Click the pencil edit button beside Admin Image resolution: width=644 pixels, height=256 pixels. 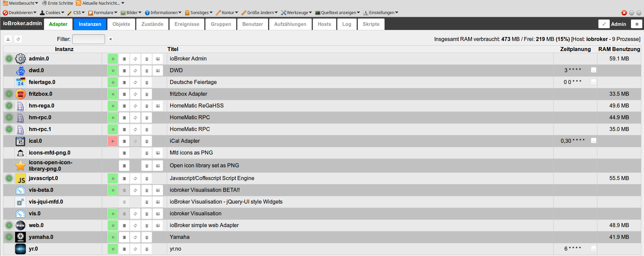[604, 24]
